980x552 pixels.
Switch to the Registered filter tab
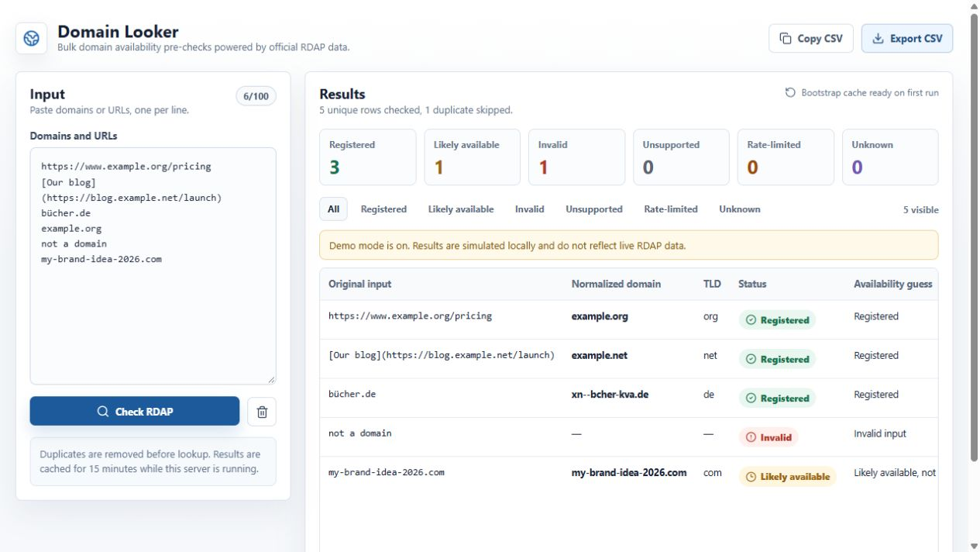click(x=383, y=209)
